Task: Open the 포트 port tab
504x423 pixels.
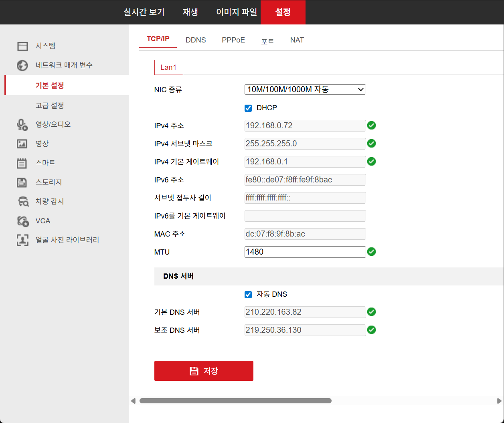Action: (x=267, y=41)
